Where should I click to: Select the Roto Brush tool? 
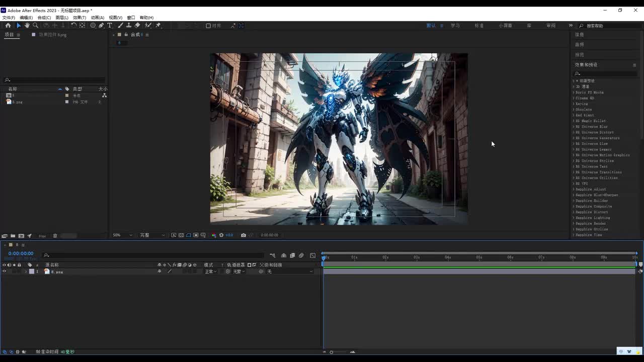pyautogui.click(x=148, y=25)
